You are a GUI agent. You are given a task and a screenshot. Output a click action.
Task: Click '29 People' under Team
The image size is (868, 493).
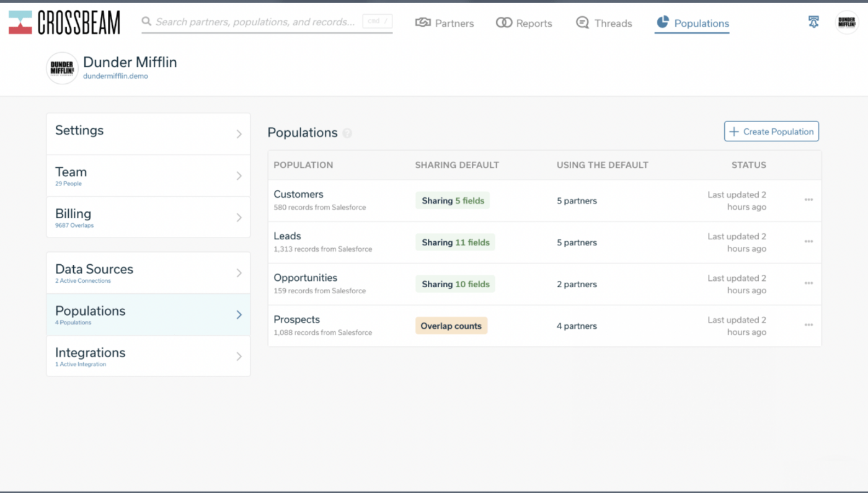pyautogui.click(x=68, y=184)
